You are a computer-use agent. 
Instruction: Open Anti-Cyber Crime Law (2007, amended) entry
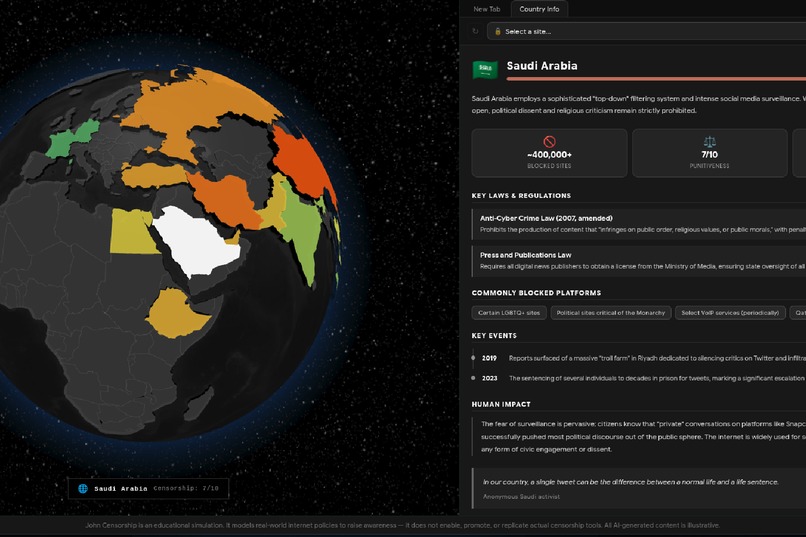639,224
